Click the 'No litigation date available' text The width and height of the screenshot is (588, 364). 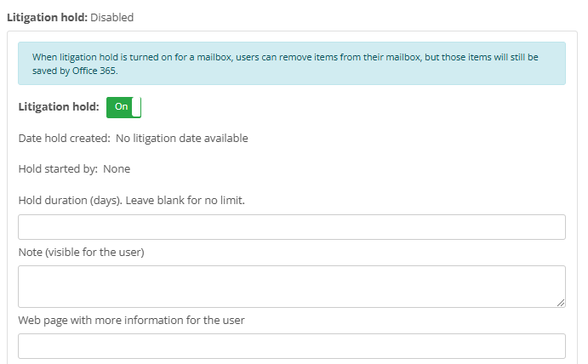[x=182, y=138]
